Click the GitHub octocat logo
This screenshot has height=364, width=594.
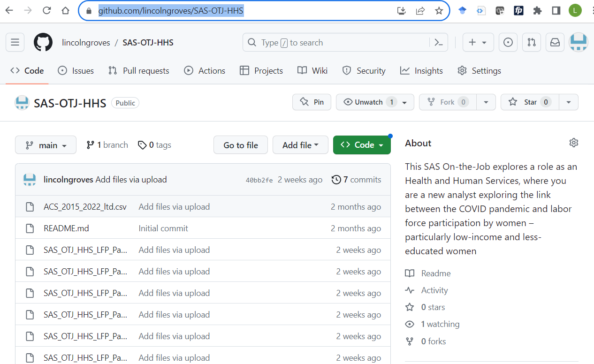(43, 42)
